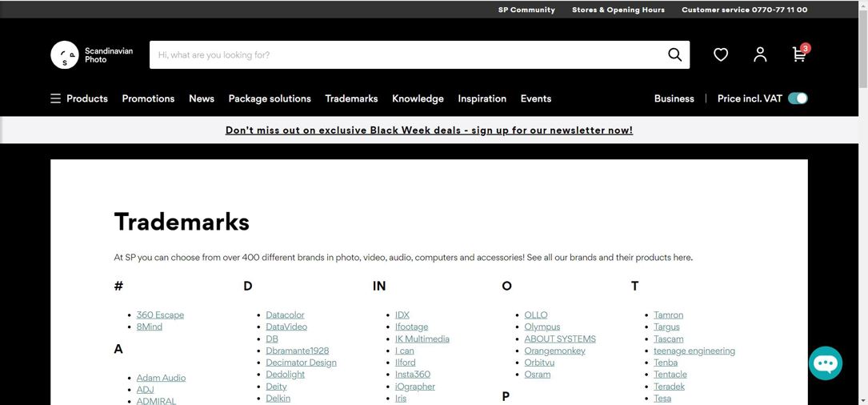Open the Tascam brand link
Image resolution: width=868 pixels, height=405 pixels.
[669, 339]
